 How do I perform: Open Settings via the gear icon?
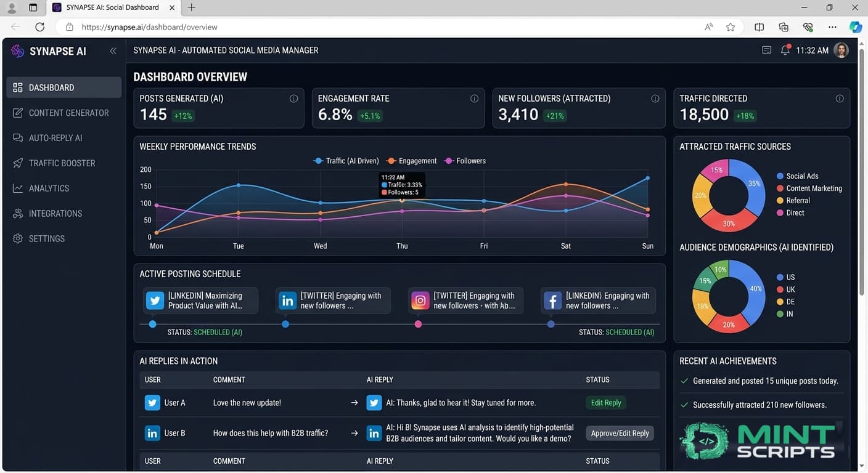click(18, 238)
